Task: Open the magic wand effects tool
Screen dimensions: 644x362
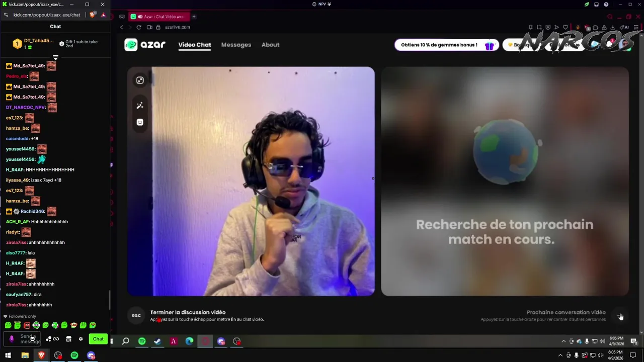Action: pos(140,106)
